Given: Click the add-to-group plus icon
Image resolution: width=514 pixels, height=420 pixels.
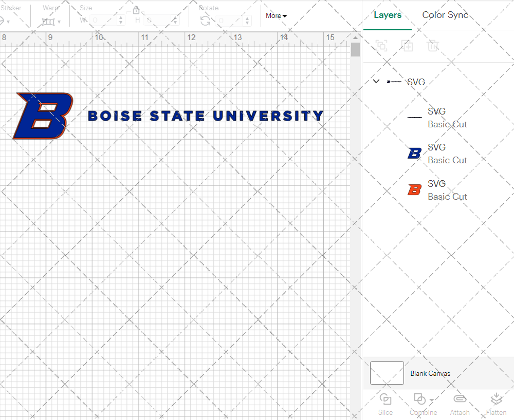Looking at the screenshot, I should point(408,46).
